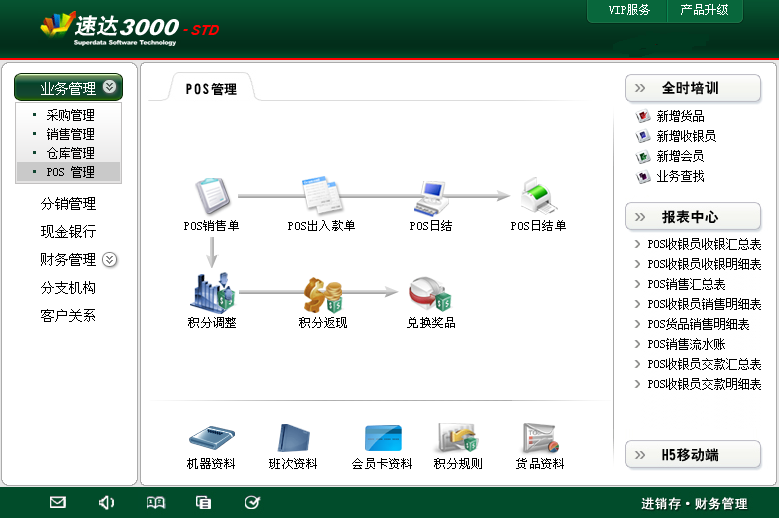Click the 业务管理 header label
Image resolution: width=779 pixels, height=518 pixels.
68,88
